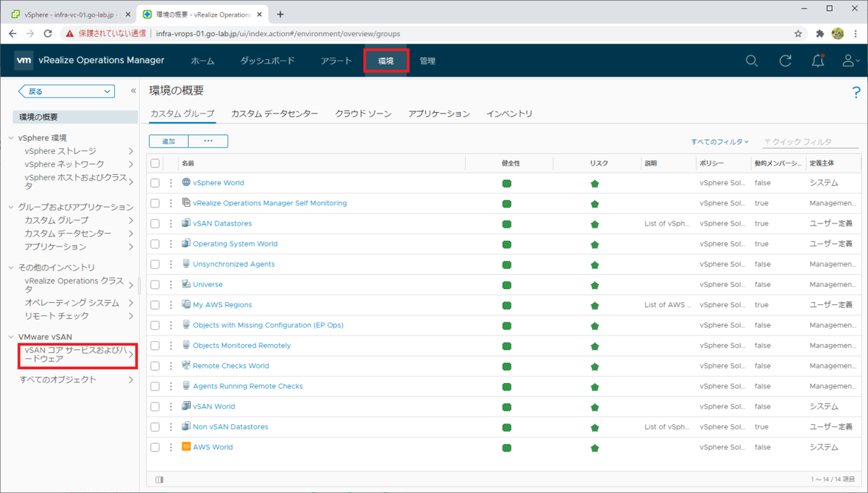
Task: Open the 管理 top menu
Action: pyautogui.click(x=427, y=61)
